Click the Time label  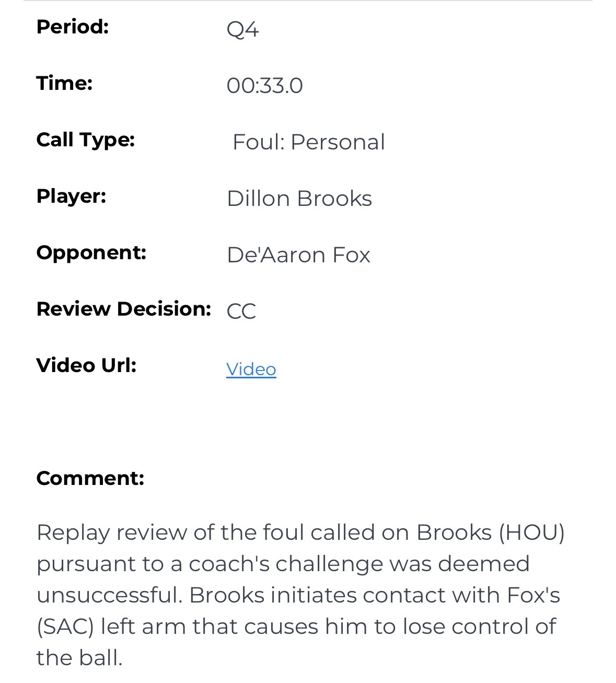[64, 83]
